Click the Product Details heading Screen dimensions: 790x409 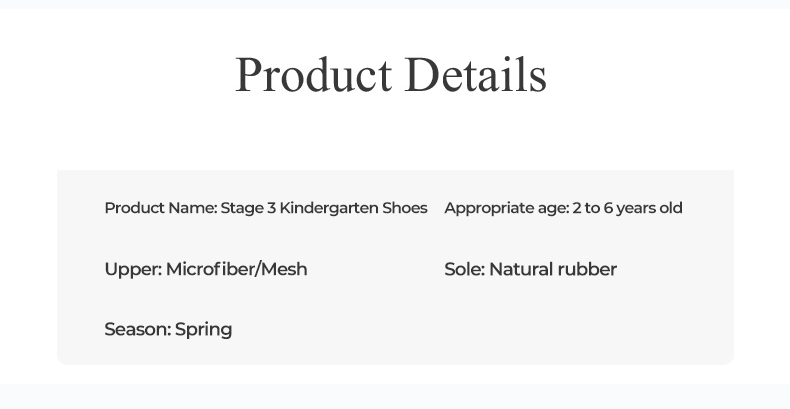[x=390, y=75]
